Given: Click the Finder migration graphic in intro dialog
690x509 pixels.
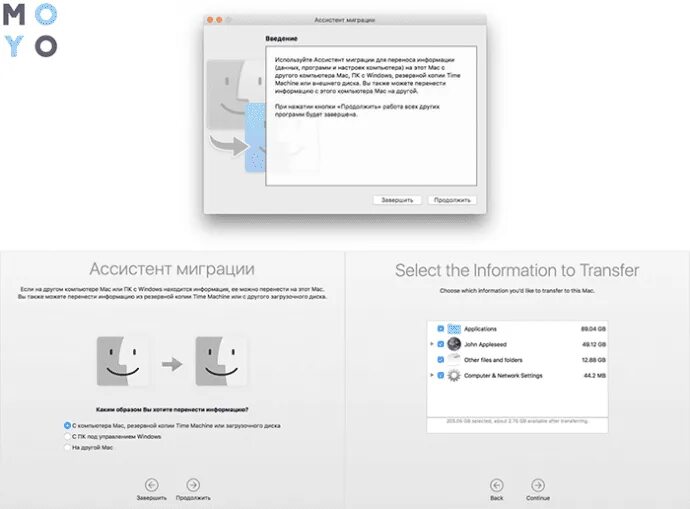Looking at the screenshot, I should point(236,116).
